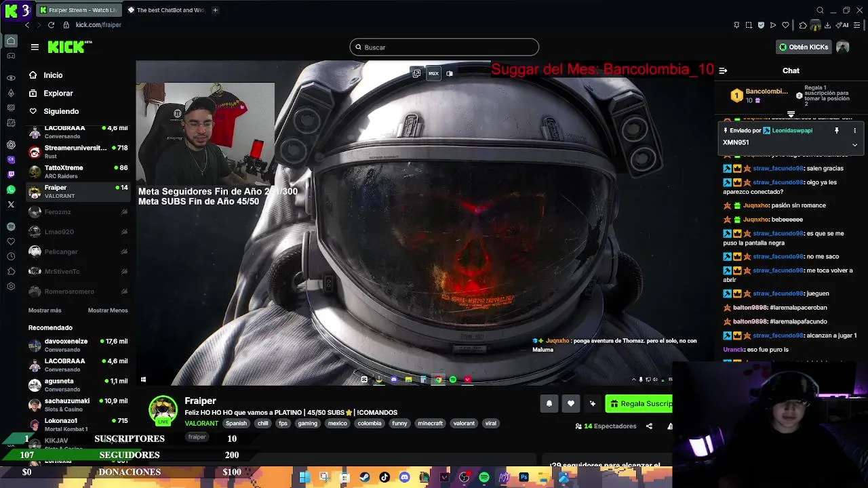Select the minecraft tag
Image resolution: width=868 pixels, height=488 pixels.
pyautogui.click(x=430, y=424)
